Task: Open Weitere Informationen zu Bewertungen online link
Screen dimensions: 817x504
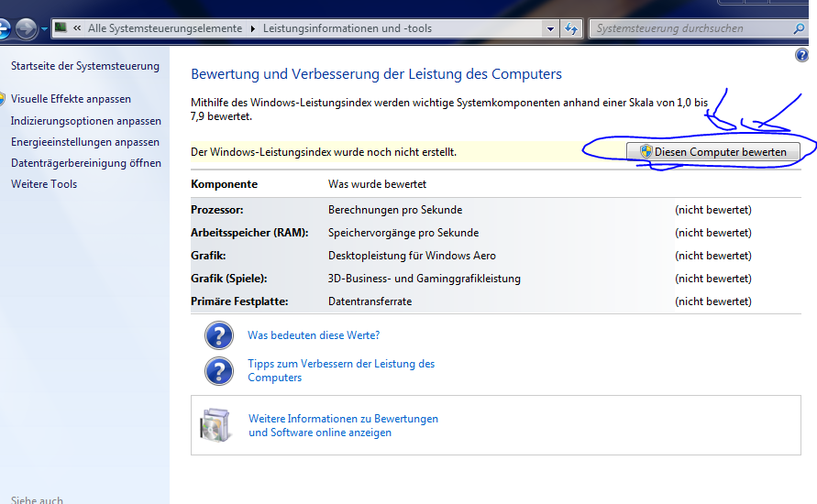Action: (343, 425)
